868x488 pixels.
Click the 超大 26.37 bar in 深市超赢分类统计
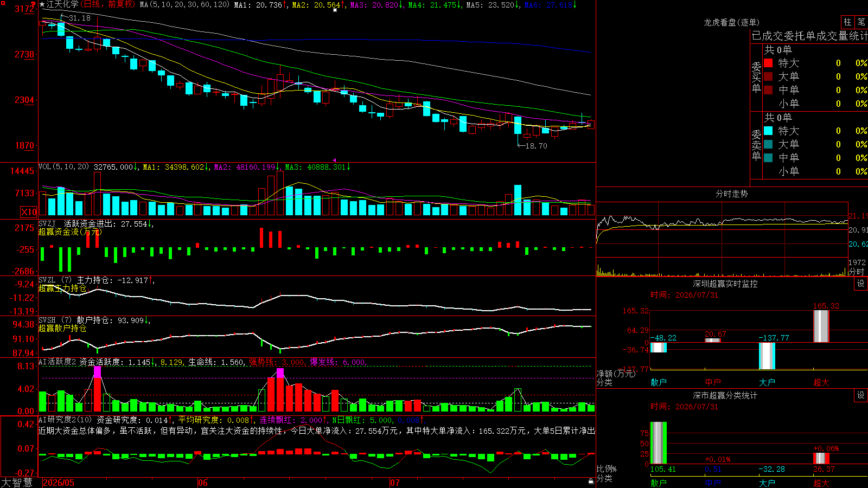(x=821, y=459)
